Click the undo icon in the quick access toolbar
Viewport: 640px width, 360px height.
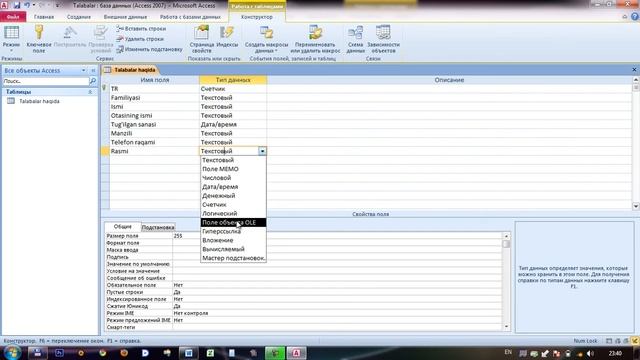(x=28, y=5)
